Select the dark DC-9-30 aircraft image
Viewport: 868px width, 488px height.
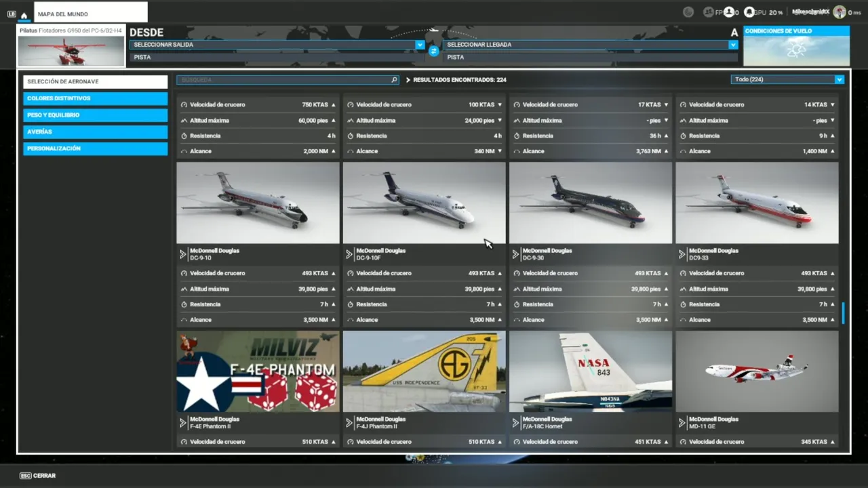coord(591,203)
